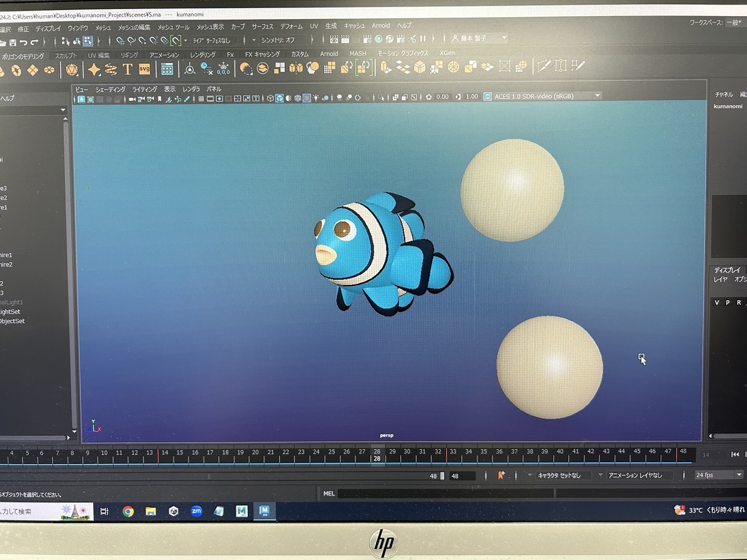Open the デフォーム menu
The height and width of the screenshot is (560, 747).
coord(291,26)
